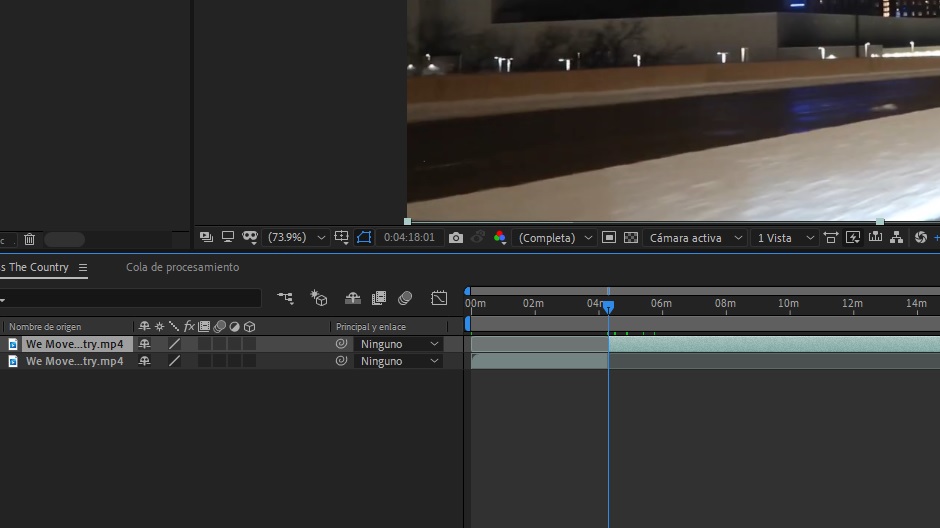Click work area start handle
The height and width of the screenshot is (528, 940).
[468, 324]
